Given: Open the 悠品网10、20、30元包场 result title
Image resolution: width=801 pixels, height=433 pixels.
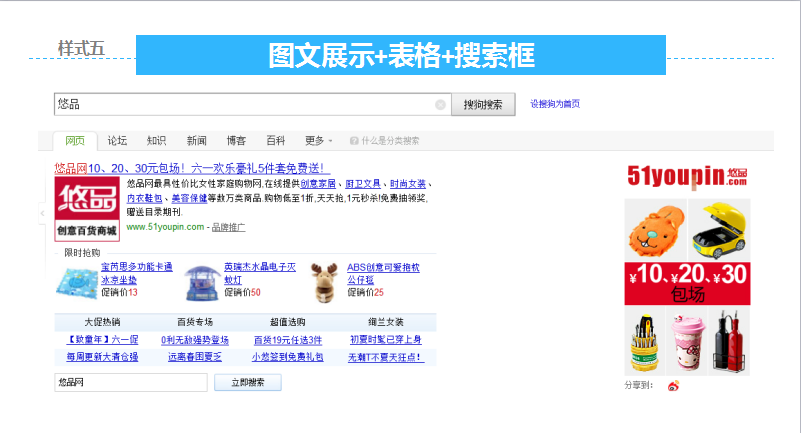Looking at the screenshot, I should tap(192, 168).
